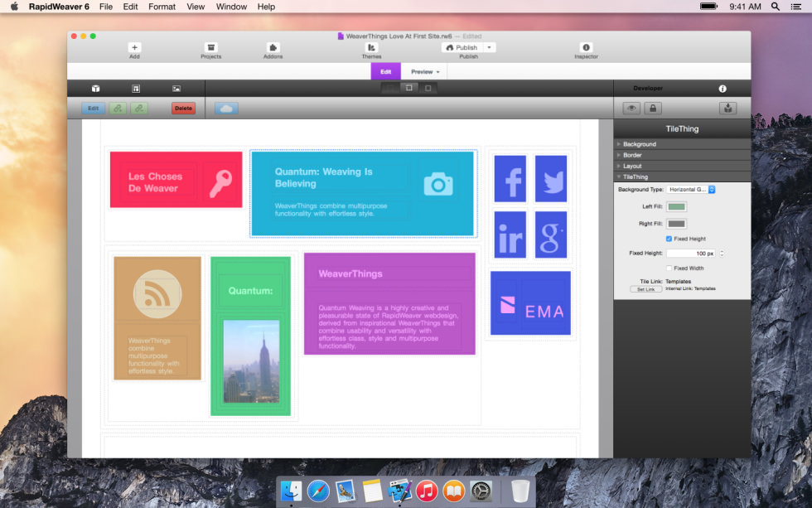Viewport: 812px width, 508px height.
Task: Select the middle outline view mode icon
Action: point(409,88)
